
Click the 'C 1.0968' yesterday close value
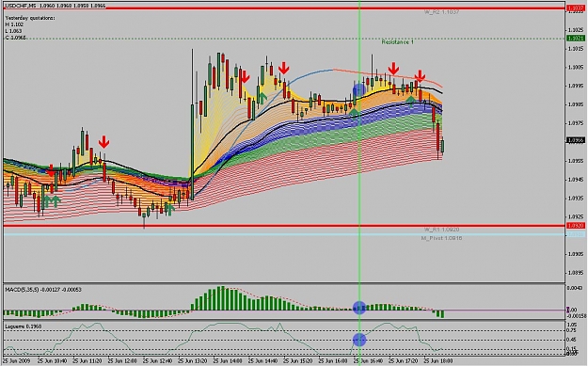click(15, 38)
